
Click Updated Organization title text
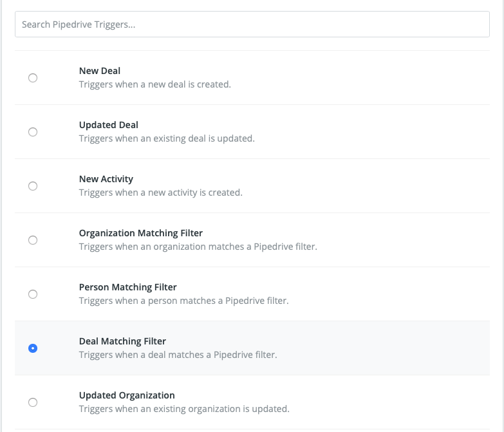click(x=126, y=395)
